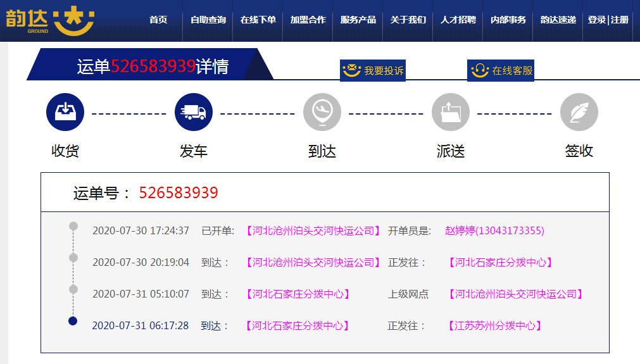Click the 韵达 Ground logo

[50, 20]
